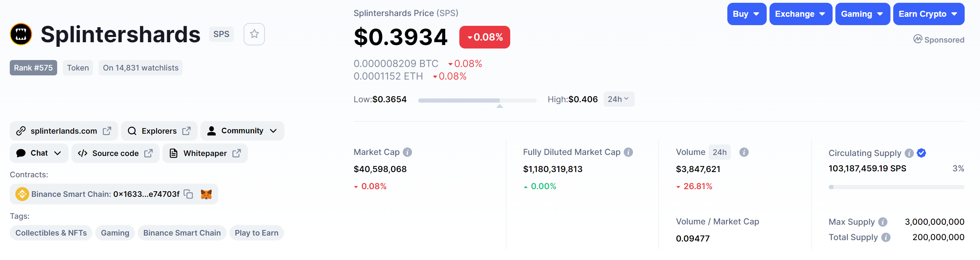
Task: Open the Earn Crypto dropdown
Action: [928, 14]
